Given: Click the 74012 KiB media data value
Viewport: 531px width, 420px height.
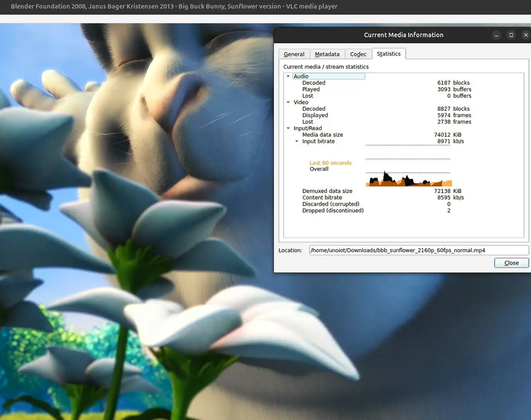Looking at the screenshot, I should [x=448, y=135].
